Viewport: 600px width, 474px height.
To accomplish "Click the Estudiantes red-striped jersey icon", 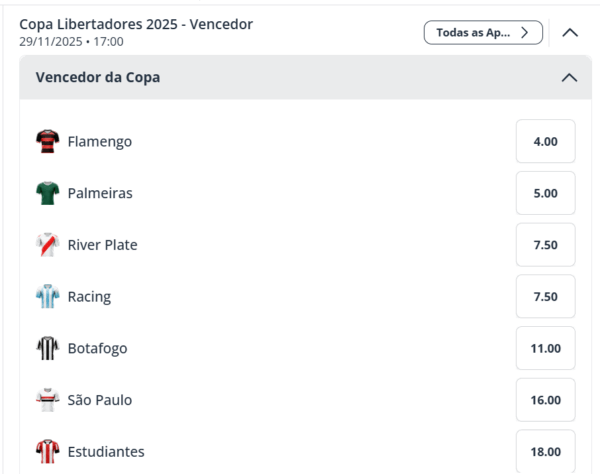I will click(x=47, y=451).
